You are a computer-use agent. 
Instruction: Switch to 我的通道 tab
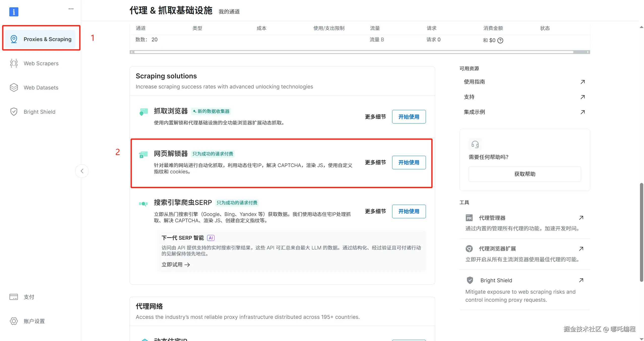[229, 12]
